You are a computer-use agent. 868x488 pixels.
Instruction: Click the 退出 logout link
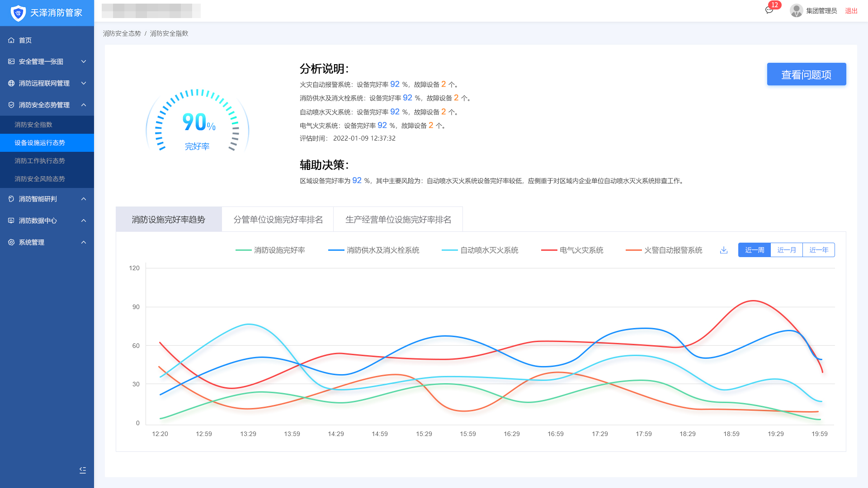click(x=851, y=11)
